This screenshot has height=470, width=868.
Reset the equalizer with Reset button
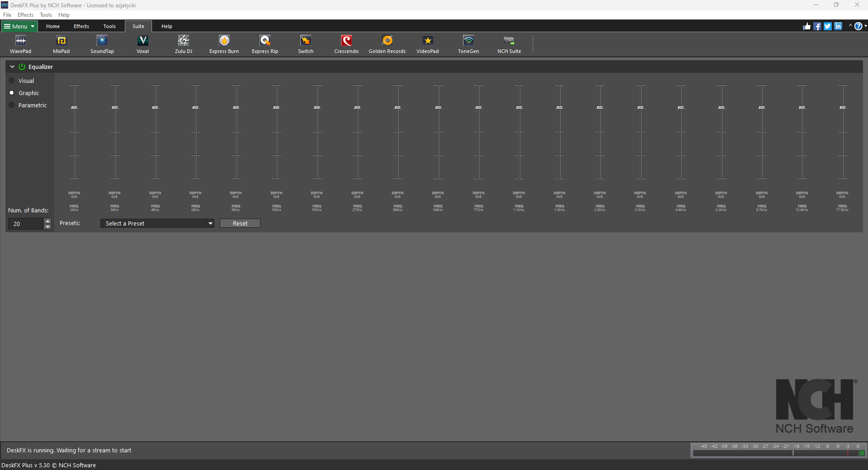[x=240, y=223]
